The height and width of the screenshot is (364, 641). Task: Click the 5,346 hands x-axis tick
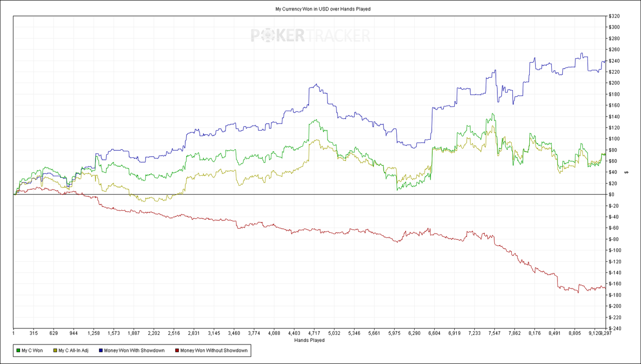pos(354,333)
